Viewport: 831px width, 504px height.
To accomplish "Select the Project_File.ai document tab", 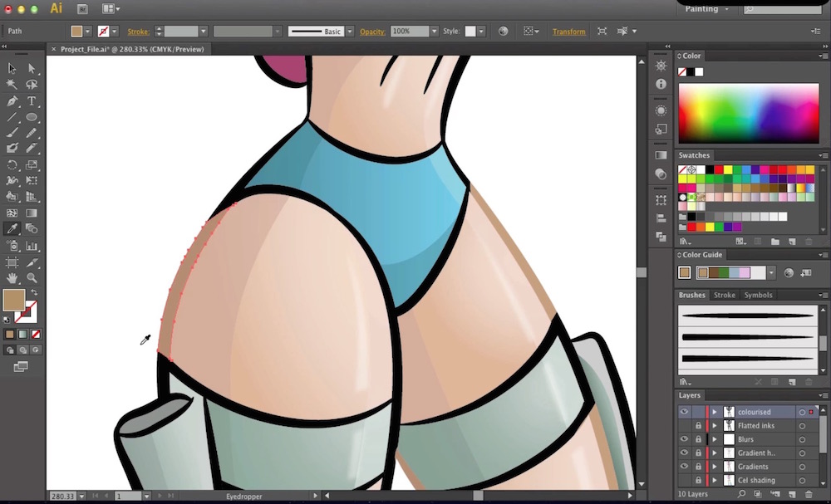I will [131, 49].
